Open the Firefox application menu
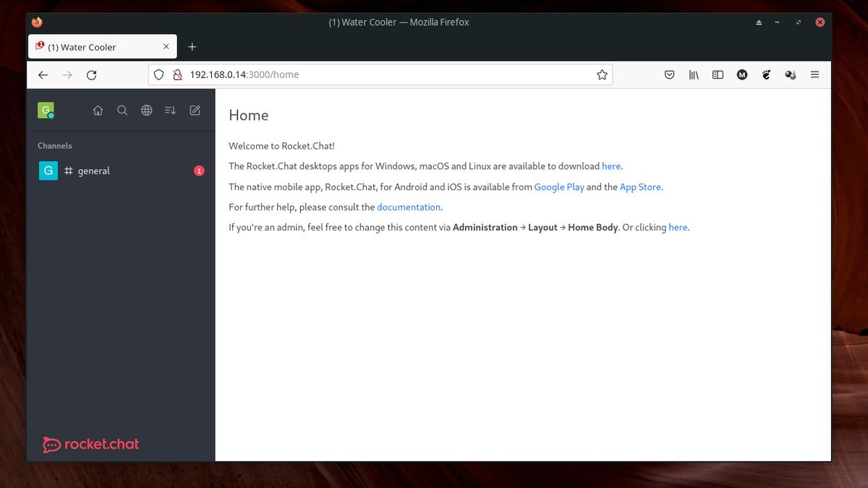 815,74
